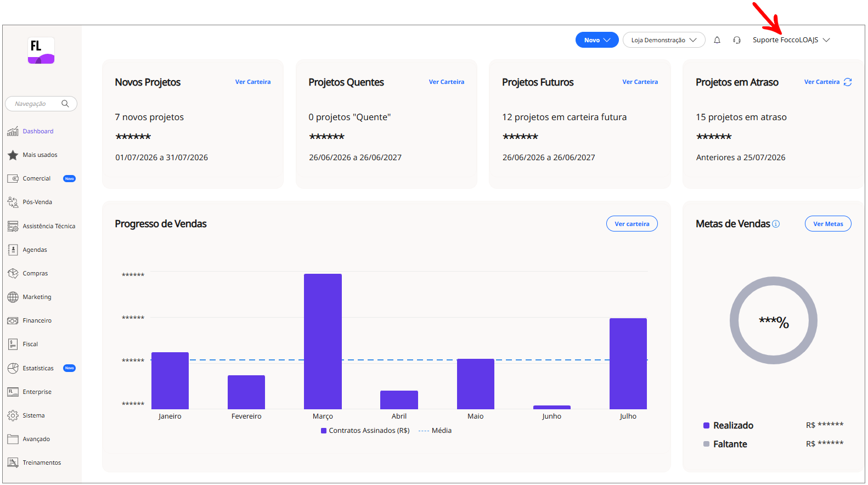This screenshot has width=868, height=485.
Task: Click Ver Carteira in Projetos Quentes
Action: click(x=447, y=82)
